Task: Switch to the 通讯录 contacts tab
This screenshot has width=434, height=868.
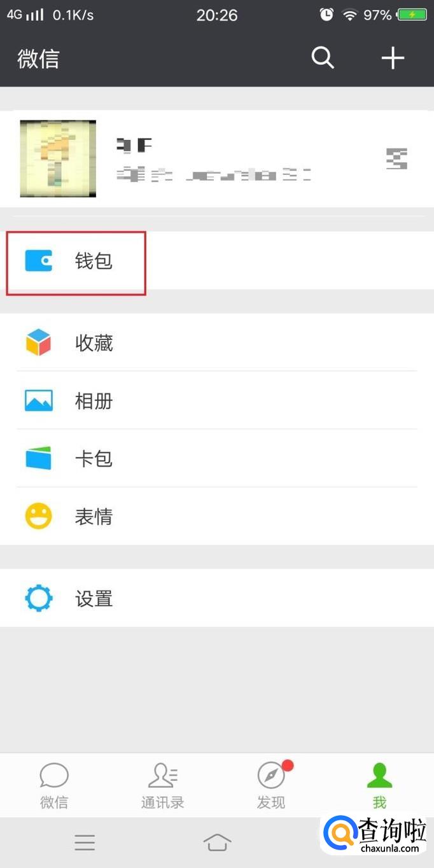Action: tap(162, 786)
